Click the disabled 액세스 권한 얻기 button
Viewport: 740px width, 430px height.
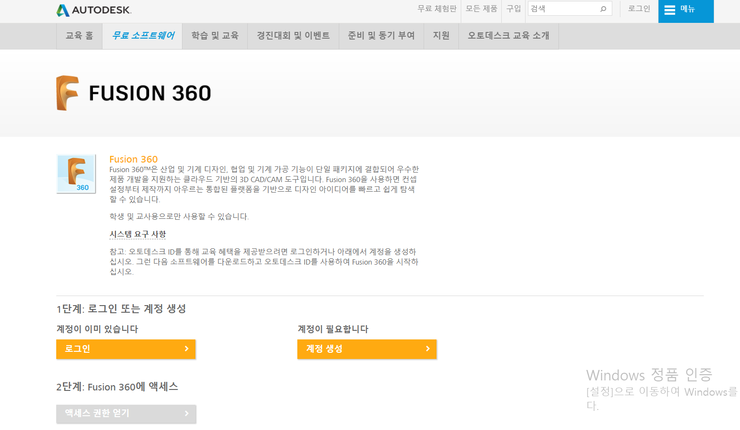[126, 414]
